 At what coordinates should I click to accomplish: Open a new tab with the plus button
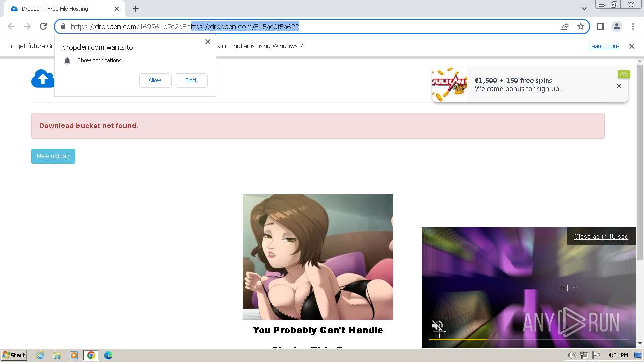click(x=136, y=9)
